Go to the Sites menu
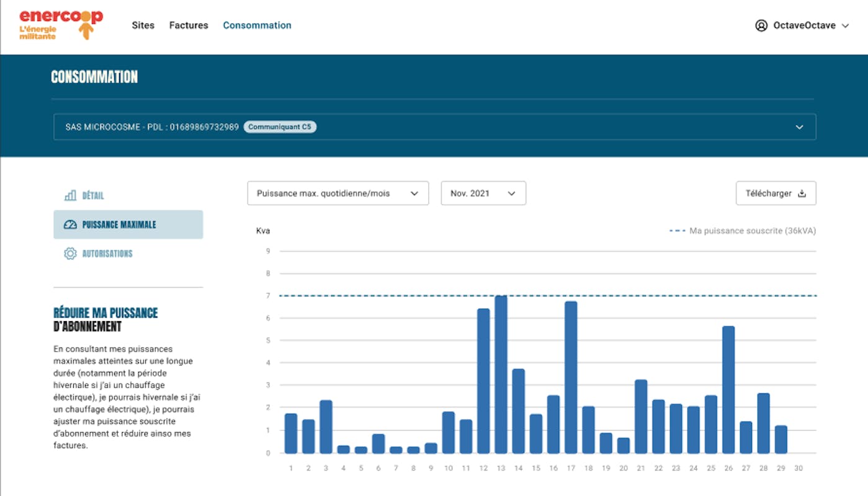This screenshot has height=496, width=868. click(x=143, y=25)
